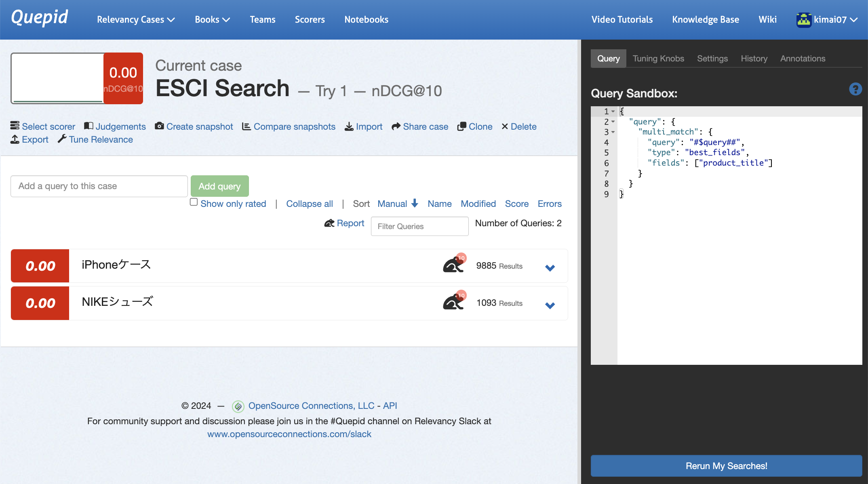This screenshot has height=484, width=868.
Task: Click the Import download icon
Action: (349, 126)
